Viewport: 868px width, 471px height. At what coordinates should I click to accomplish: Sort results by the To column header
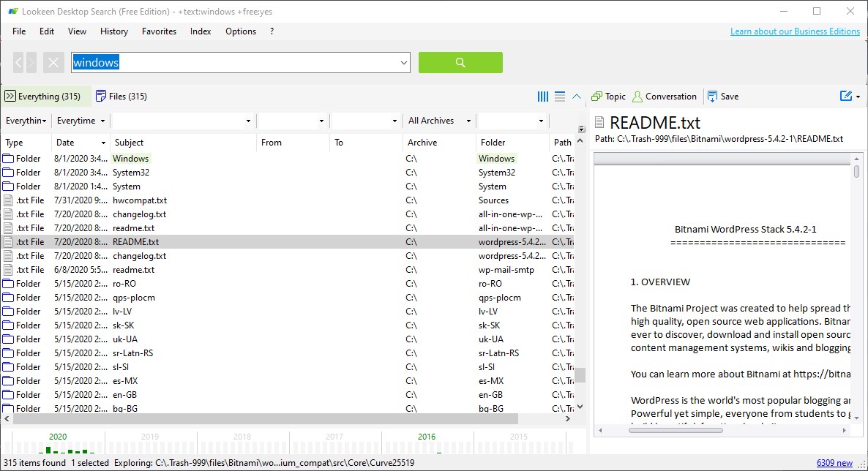[x=367, y=142]
